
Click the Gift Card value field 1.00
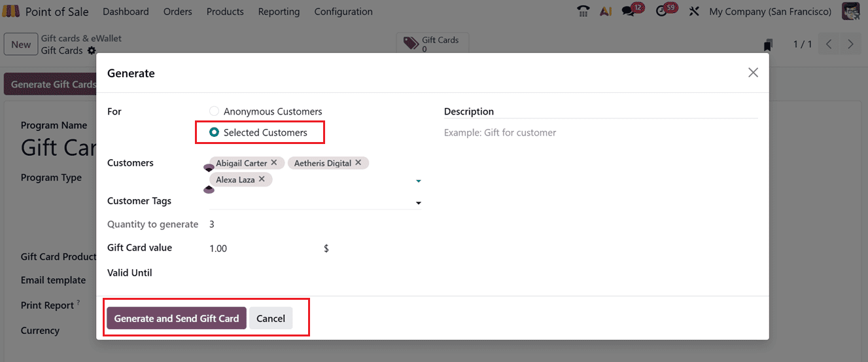tap(265, 249)
